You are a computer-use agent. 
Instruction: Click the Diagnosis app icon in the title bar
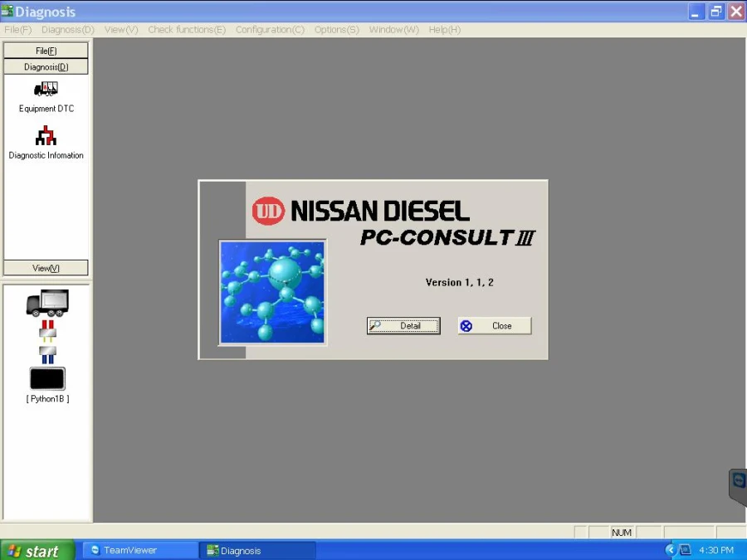(x=7, y=11)
